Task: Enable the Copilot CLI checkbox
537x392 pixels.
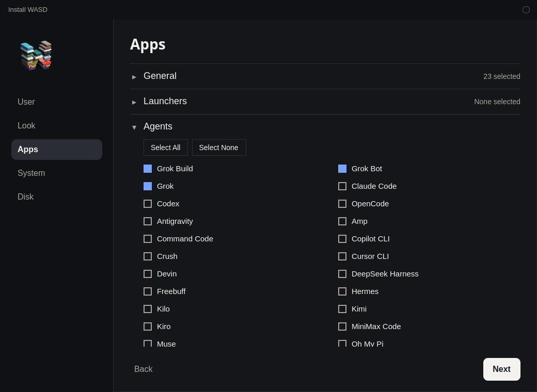Action: click(x=342, y=239)
